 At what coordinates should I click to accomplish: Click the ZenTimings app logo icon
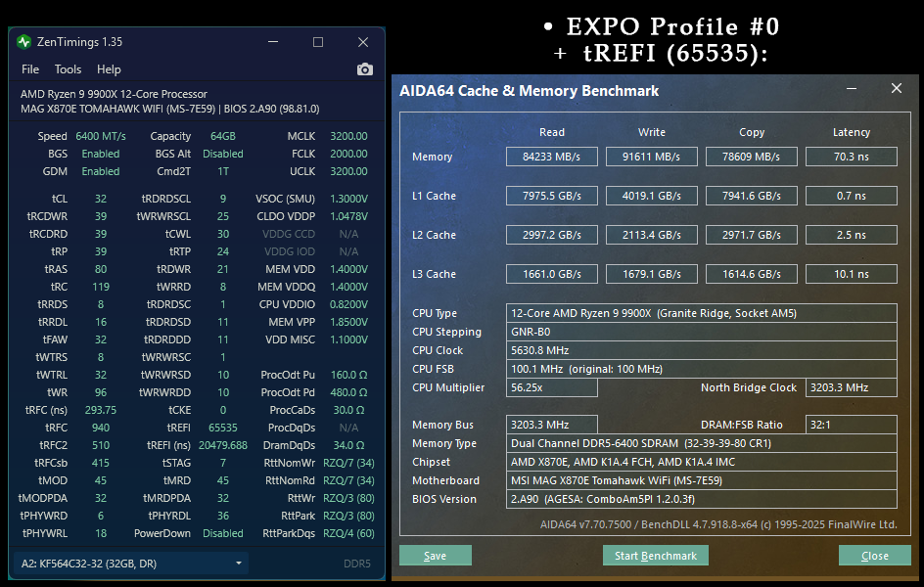[24, 42]
